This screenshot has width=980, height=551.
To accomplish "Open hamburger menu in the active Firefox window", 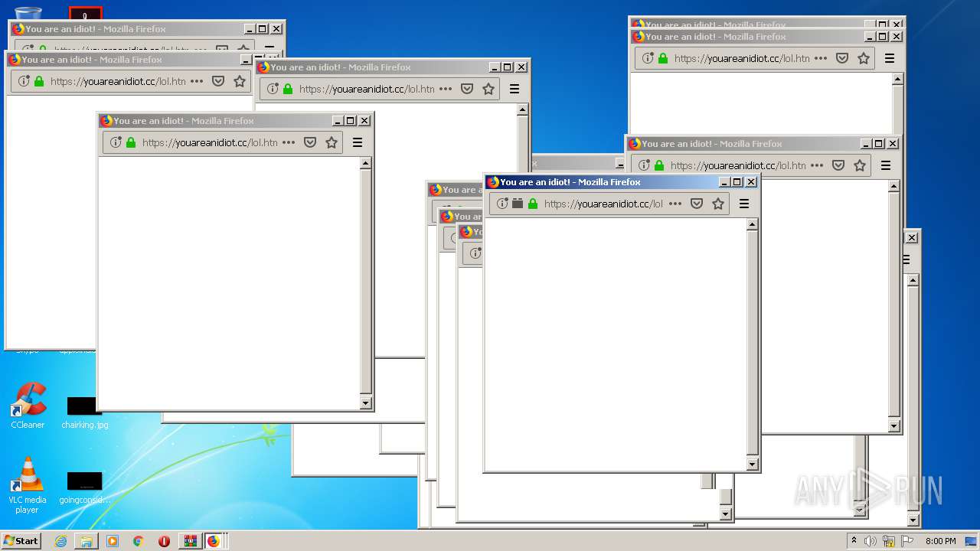I will tap(744, 204).
